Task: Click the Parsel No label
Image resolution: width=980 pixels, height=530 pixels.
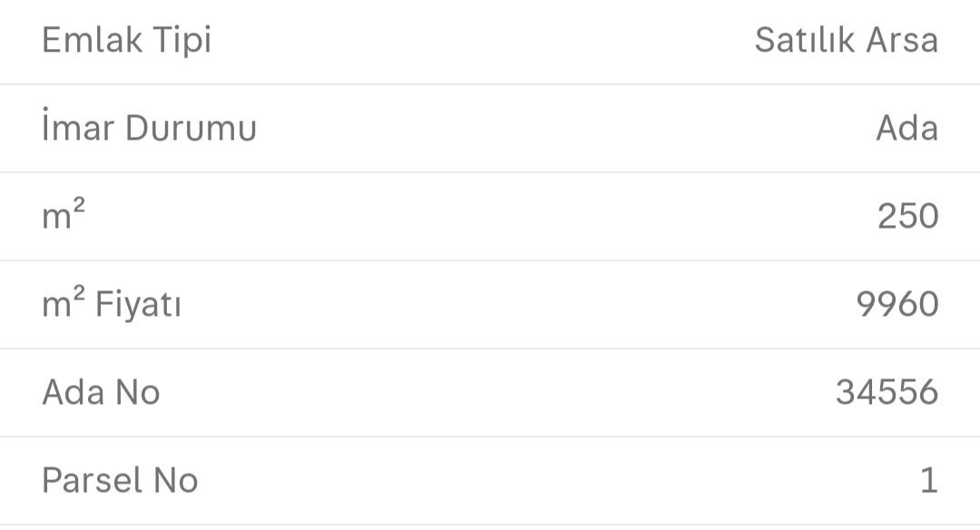Action: point(120,481)
